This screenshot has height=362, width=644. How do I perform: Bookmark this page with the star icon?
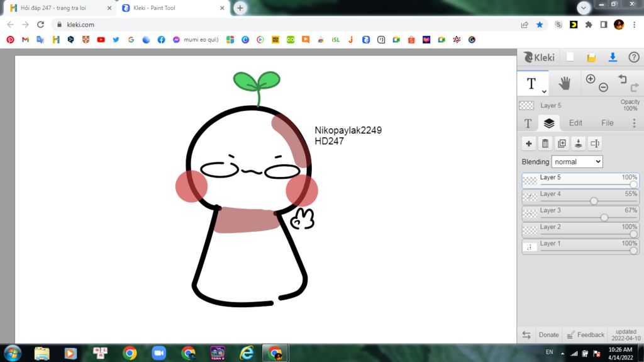coord(540,25)
